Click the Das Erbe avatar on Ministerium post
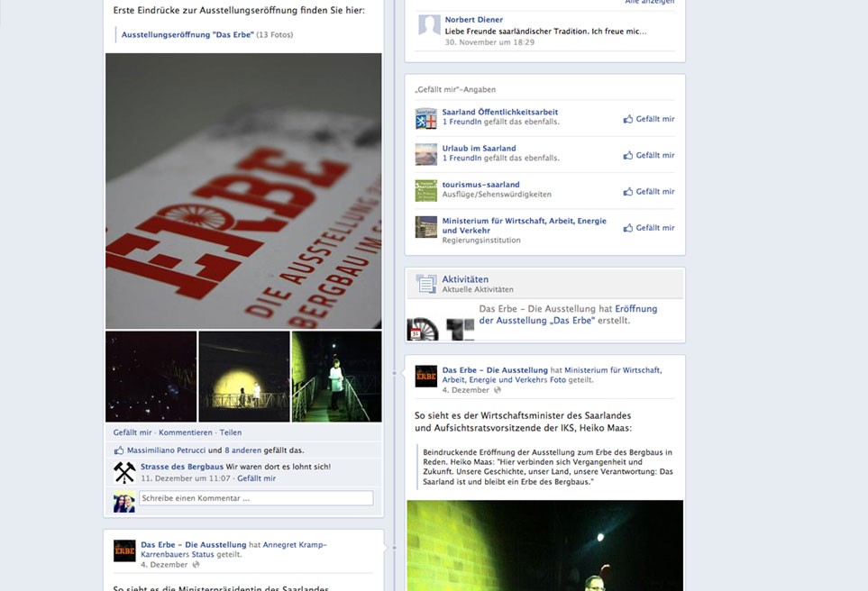Viewport: 868px width, 591px height. [425, 377]
